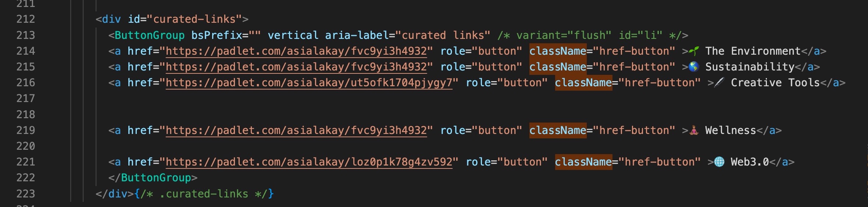
Task: Open the padlet link on line 221
Action: 309,162
